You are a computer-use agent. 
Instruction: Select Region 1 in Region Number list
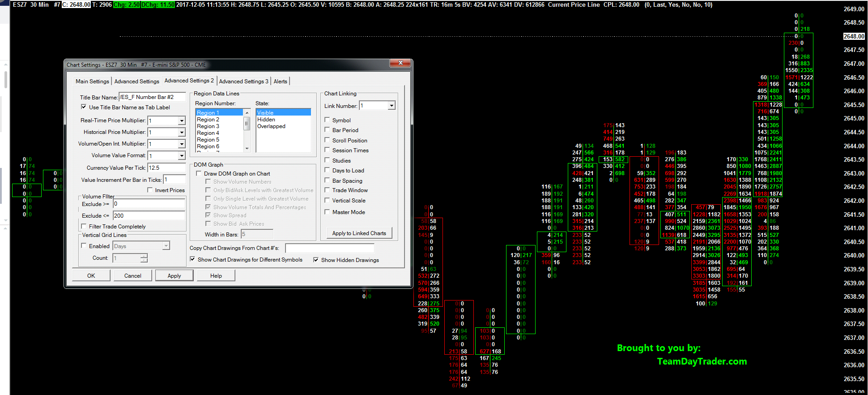pos(219,112)
